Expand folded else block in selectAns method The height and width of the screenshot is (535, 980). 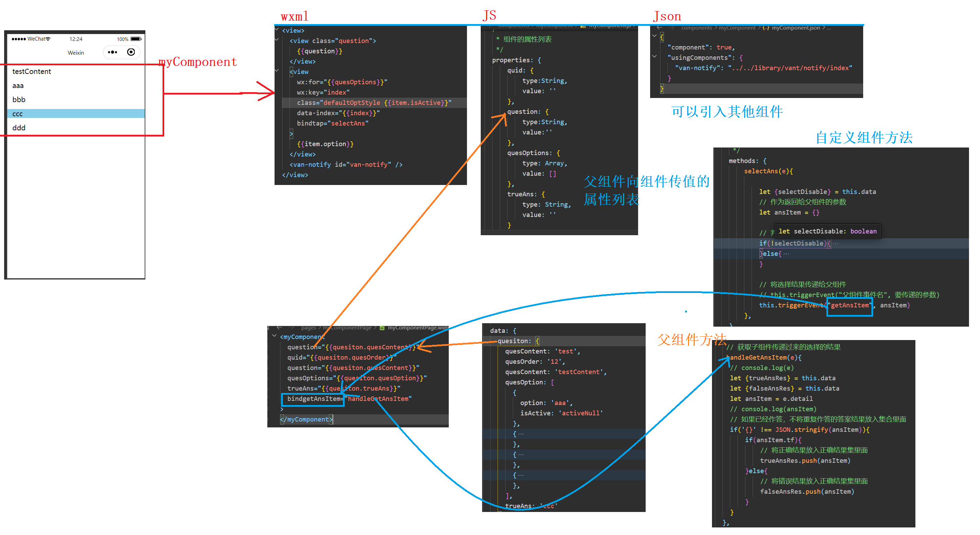[x=786, y=254]
